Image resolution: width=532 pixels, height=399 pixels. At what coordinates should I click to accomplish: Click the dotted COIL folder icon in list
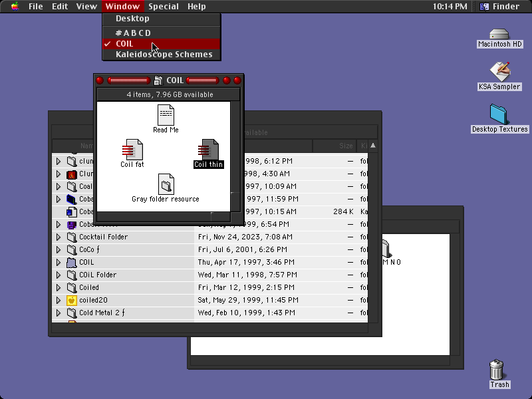click(x=72, y=262)
